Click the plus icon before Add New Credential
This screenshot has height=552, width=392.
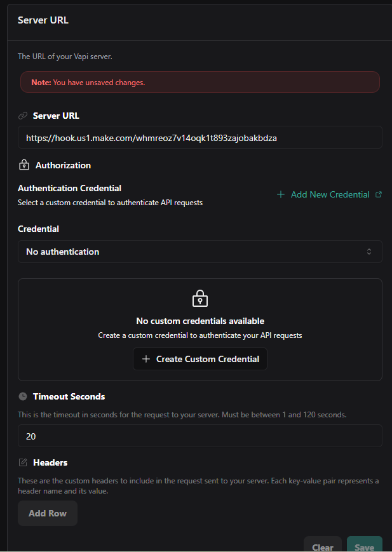pyautogui.click(x=281, y=194)
